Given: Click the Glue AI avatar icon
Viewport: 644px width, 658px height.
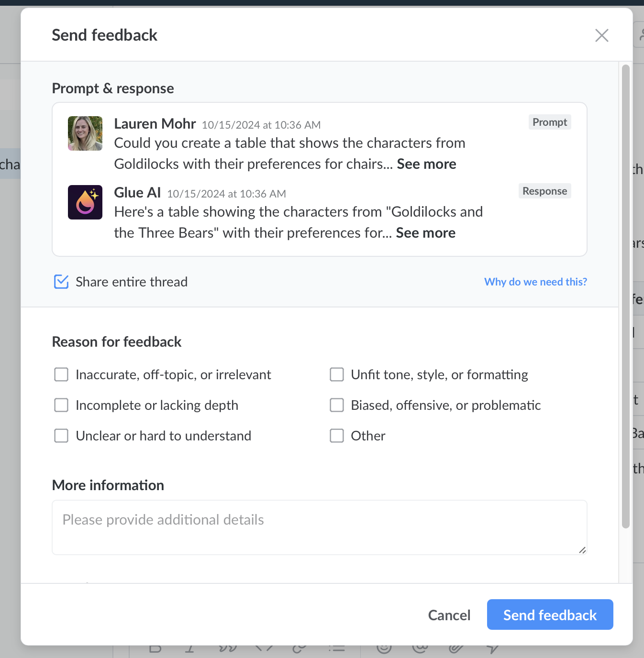Looking at the screenshot, I should [x=85, y=202].
